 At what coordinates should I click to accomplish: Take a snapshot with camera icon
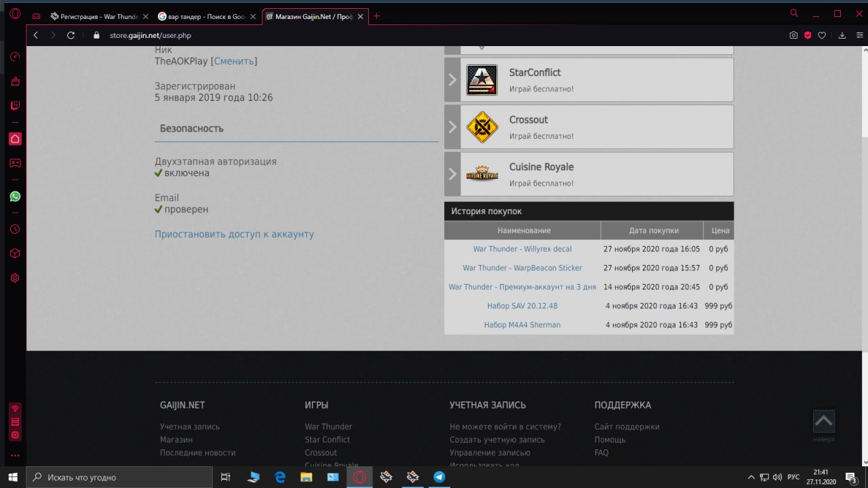point(793,35)
